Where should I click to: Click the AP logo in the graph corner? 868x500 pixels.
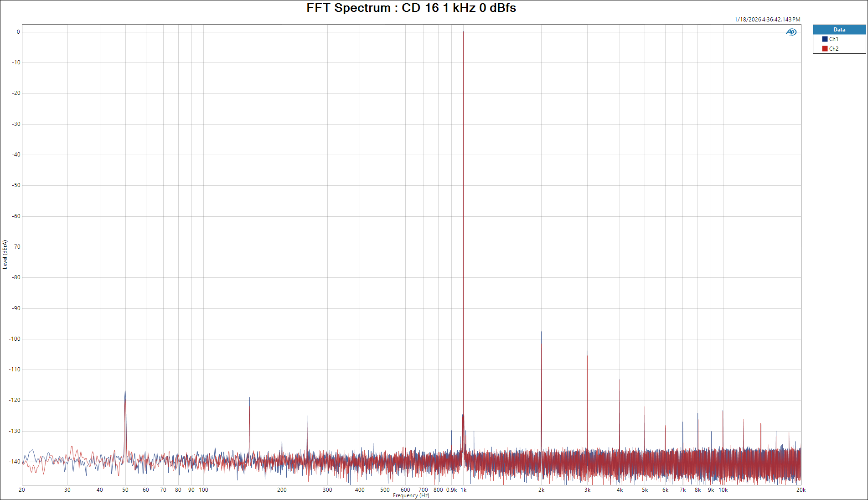pos(791,32)
